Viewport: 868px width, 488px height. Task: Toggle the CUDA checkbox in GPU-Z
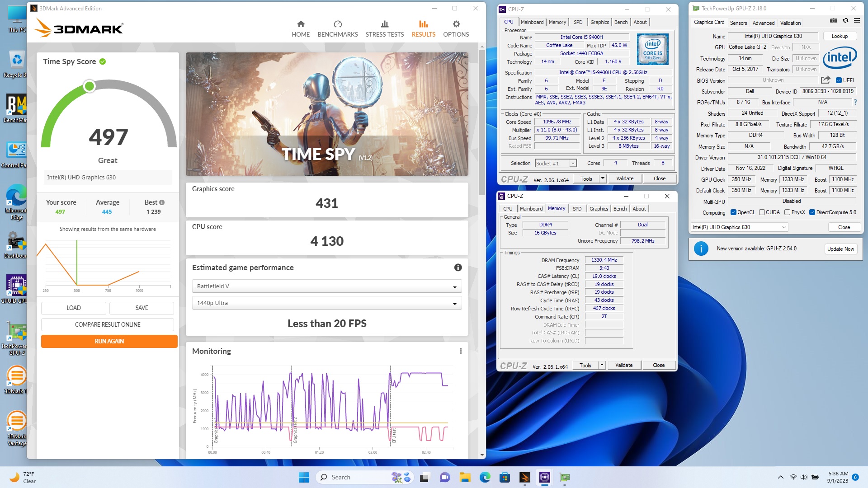762,212
